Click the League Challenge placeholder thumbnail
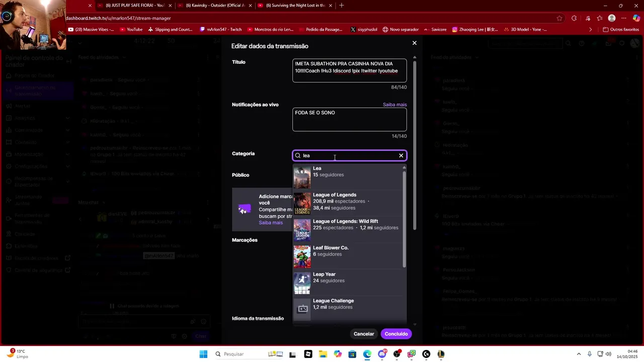The image size is (644, 362). pos(302,309)
